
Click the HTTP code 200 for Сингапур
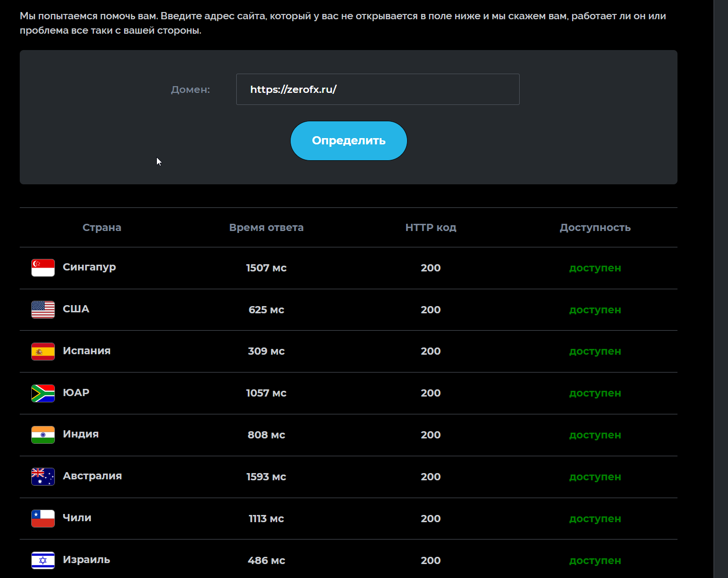point(431,268)
